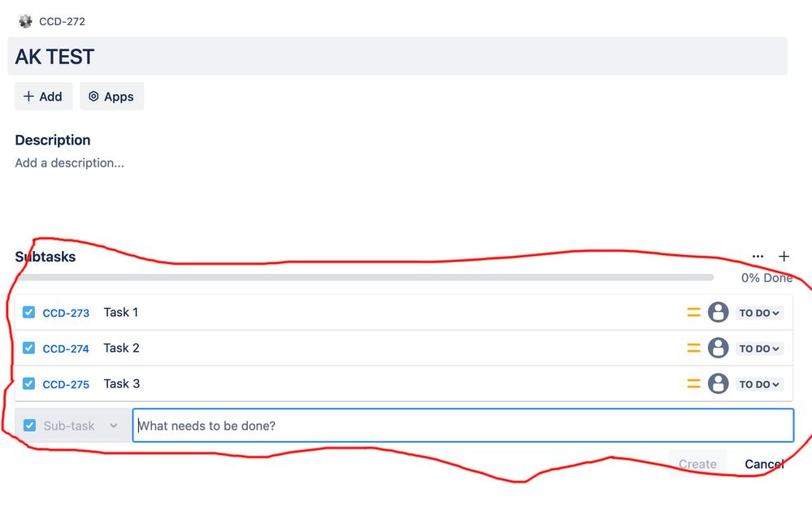This screenshot has width=812, height=511.
Task: Open the three-dots menu in Subtasks
Action: [758, 257]
